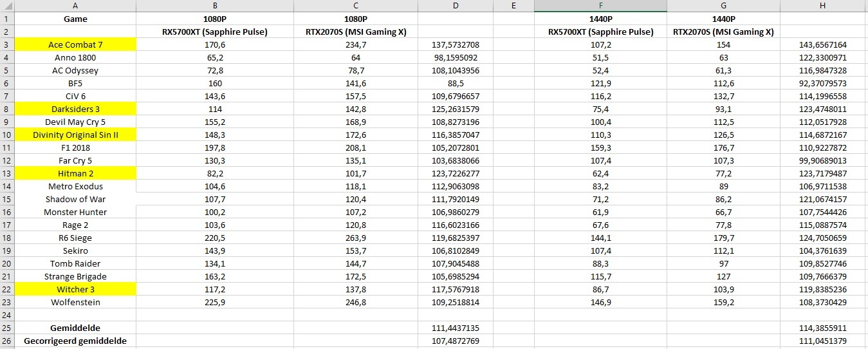Select RTX2070S header cell in column C

(356, 32)
